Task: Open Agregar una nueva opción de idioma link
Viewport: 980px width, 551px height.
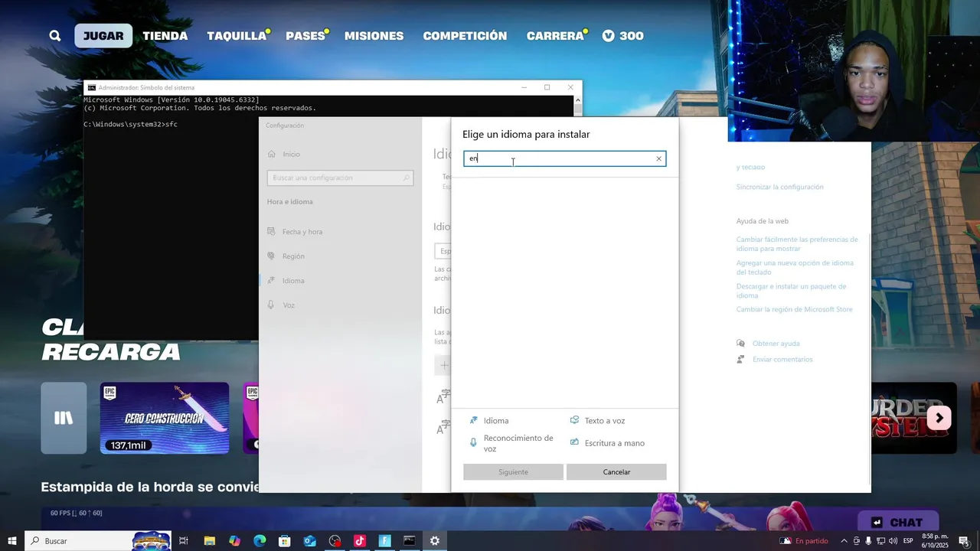Action: 795,267
